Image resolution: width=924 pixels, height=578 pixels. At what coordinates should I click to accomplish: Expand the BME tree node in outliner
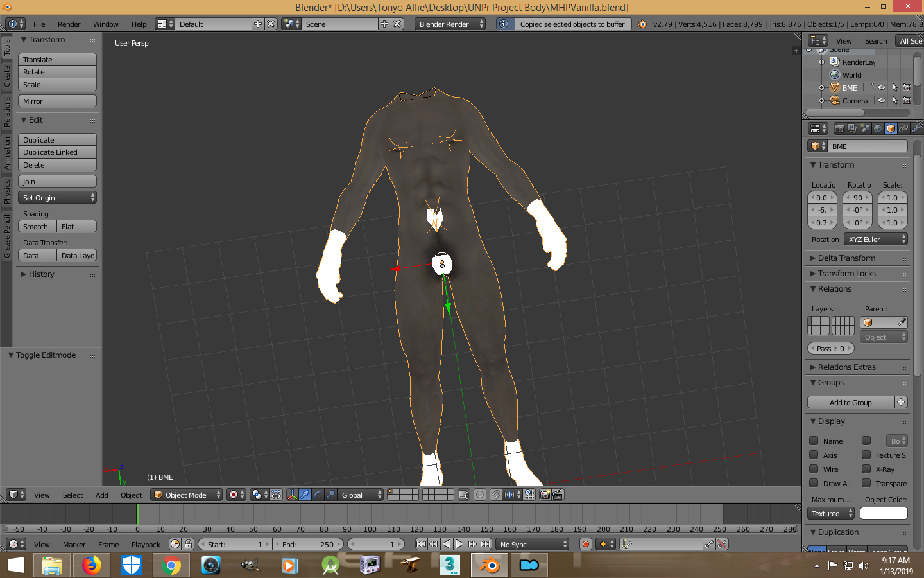coord(821,88)
